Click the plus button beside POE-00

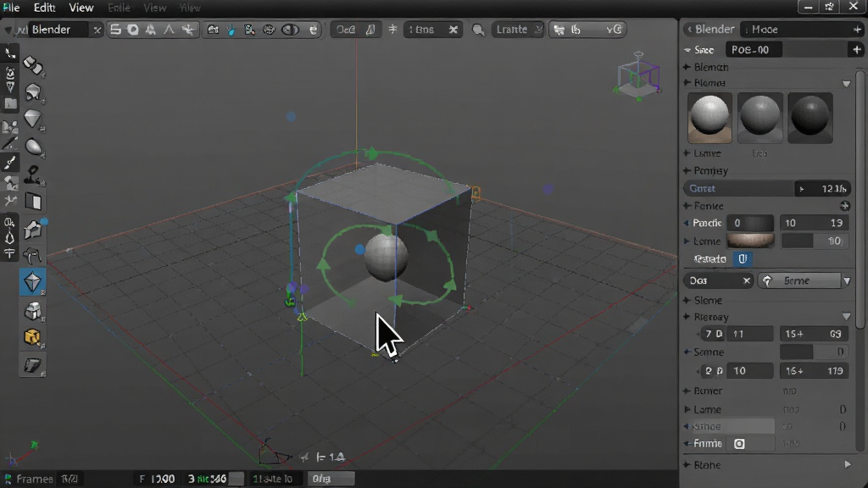point(857,50)
